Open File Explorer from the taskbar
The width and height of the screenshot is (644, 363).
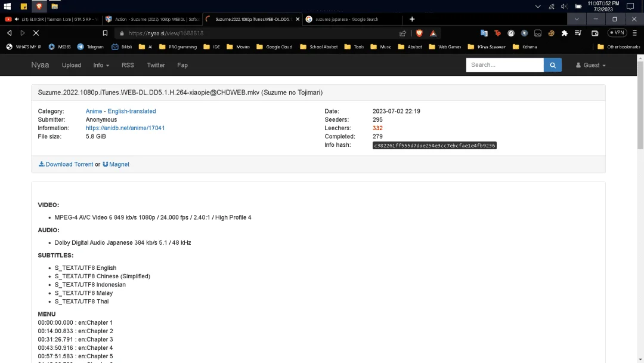click(55, 6)
